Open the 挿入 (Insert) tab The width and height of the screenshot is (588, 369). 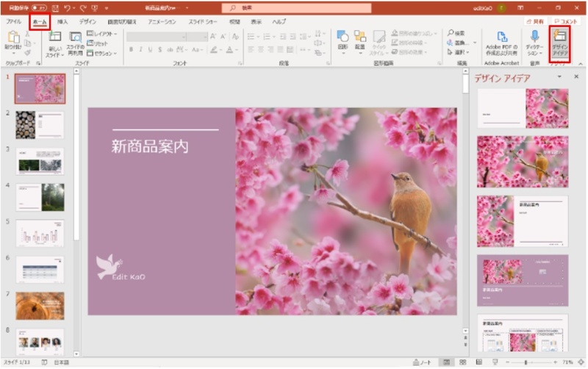coord(62,22)
